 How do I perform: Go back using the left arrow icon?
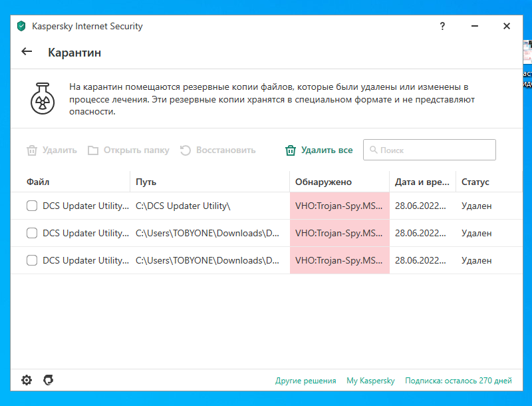(27, 52)
